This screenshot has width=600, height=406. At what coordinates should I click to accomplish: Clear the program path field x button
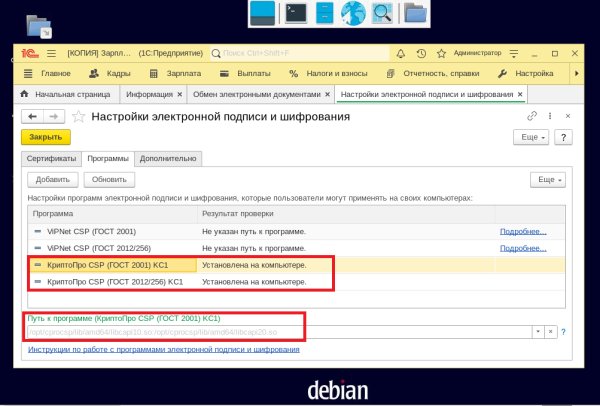click(550, 332)
